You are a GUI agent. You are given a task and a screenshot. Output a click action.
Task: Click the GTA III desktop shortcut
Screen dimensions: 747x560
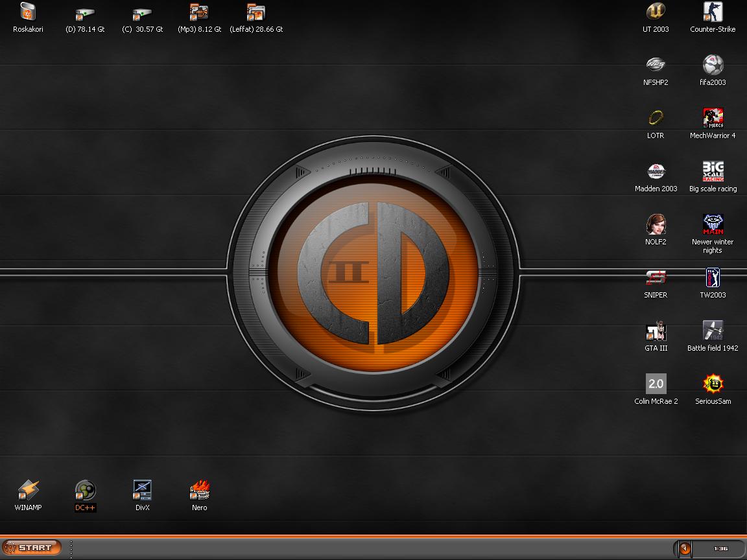pyautogui.click(x=656, y=331)
